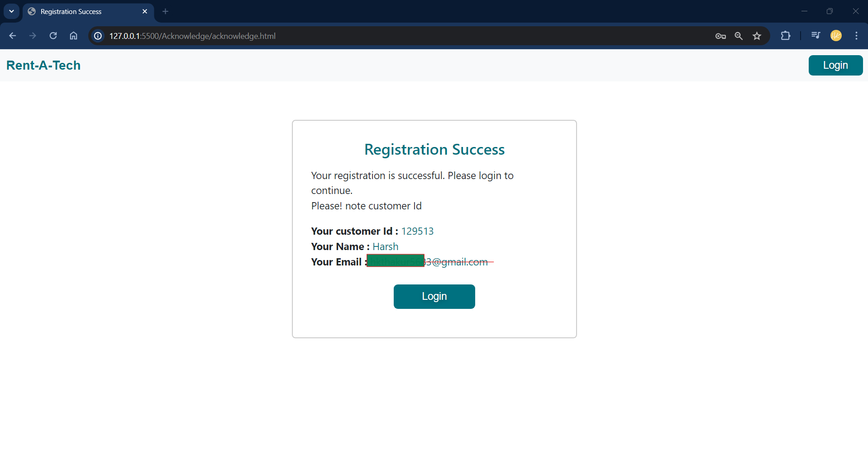Go back to the previous page

tap(13, 36)
